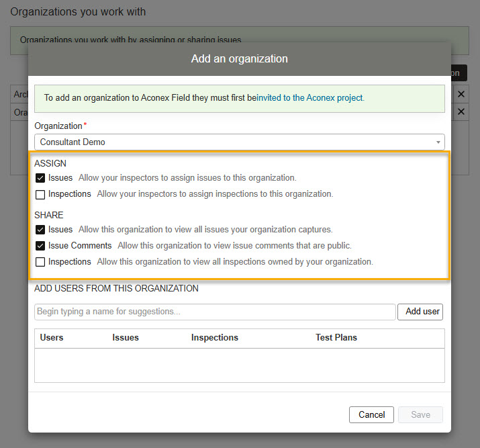Click the Cancel button
The width and height of the screenshot is (480, 448).
click(371, 414)
